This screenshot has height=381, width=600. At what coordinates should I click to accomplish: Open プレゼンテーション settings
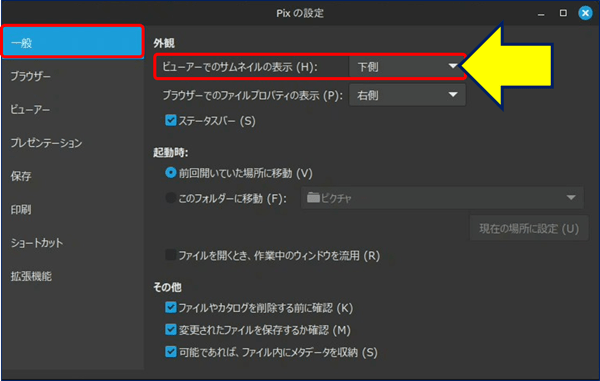[x=73, y=143]
